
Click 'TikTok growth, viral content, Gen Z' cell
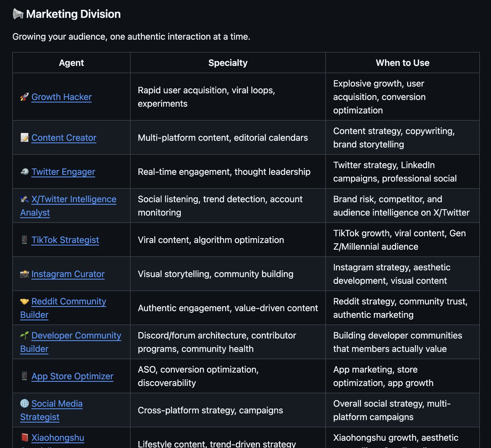(403, 240)
